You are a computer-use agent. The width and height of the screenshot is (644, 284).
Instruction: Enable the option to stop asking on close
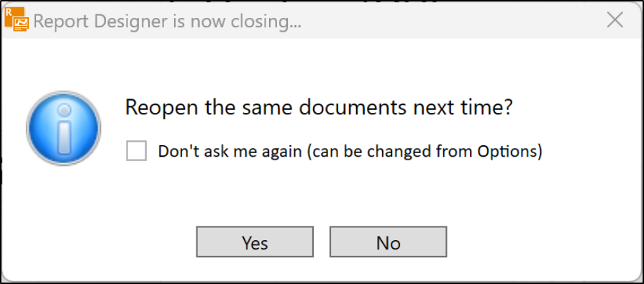pyautogui.click(x=137, y=151)
